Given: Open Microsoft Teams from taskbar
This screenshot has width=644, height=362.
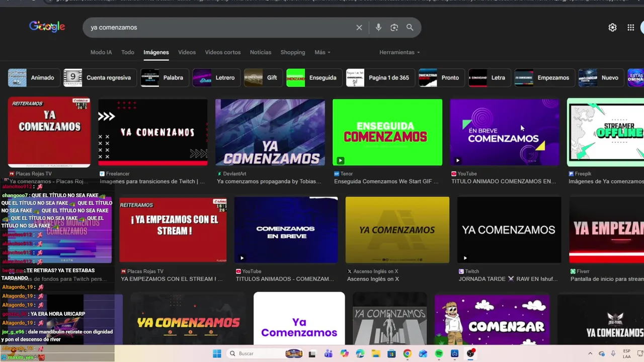Looking at the screenshot, I should click(328, 353).
